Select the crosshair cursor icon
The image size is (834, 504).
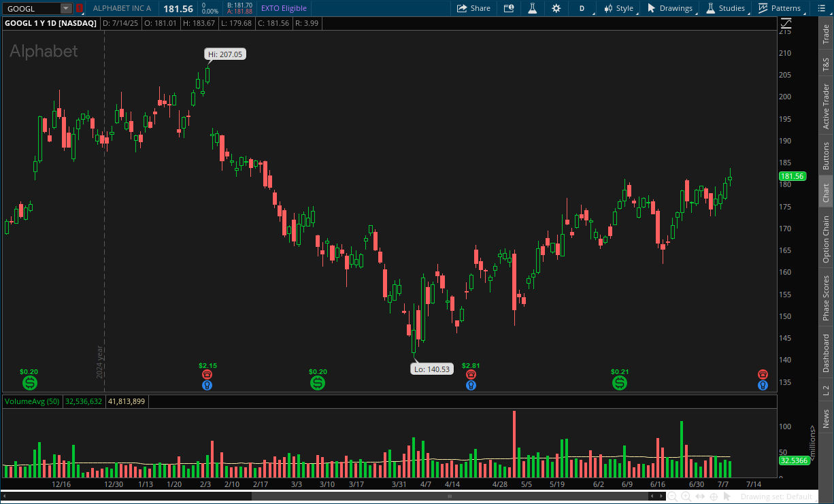point(712,497)
